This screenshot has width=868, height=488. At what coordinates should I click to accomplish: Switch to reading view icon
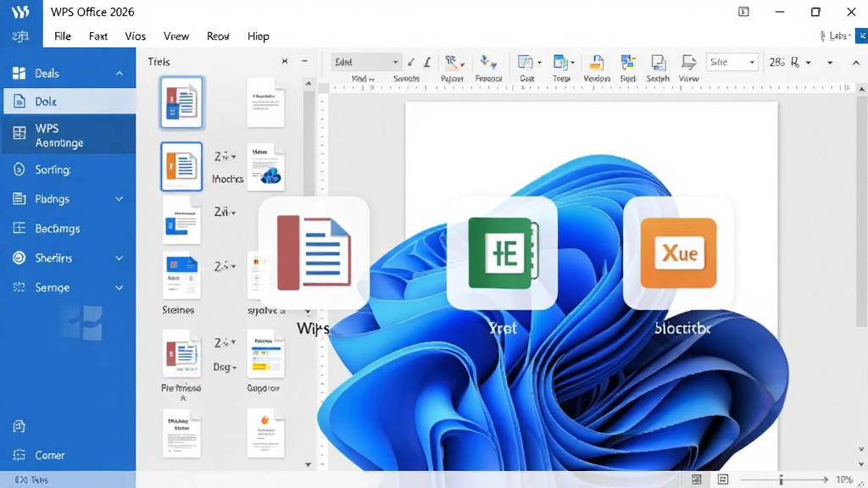pos(723,480)
